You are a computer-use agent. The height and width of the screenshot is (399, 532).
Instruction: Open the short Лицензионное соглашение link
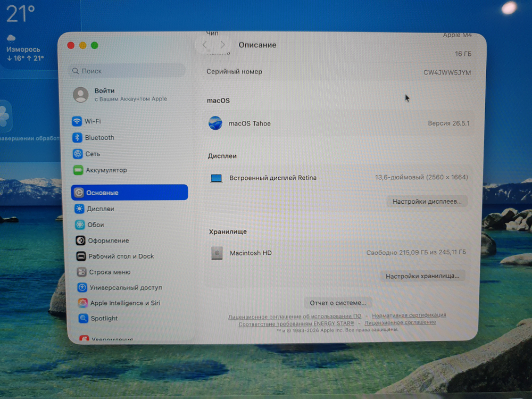400,322
